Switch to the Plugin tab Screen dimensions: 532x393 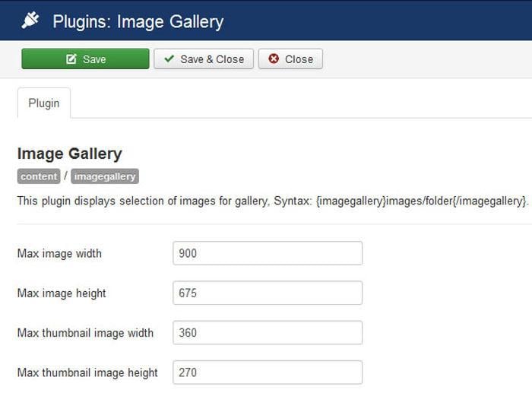[44, 103]
